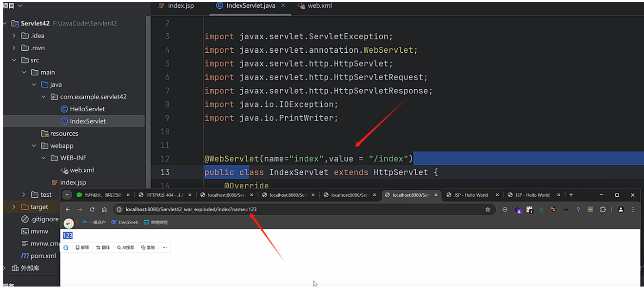Open a new browser tab with plus

point(571,195)
